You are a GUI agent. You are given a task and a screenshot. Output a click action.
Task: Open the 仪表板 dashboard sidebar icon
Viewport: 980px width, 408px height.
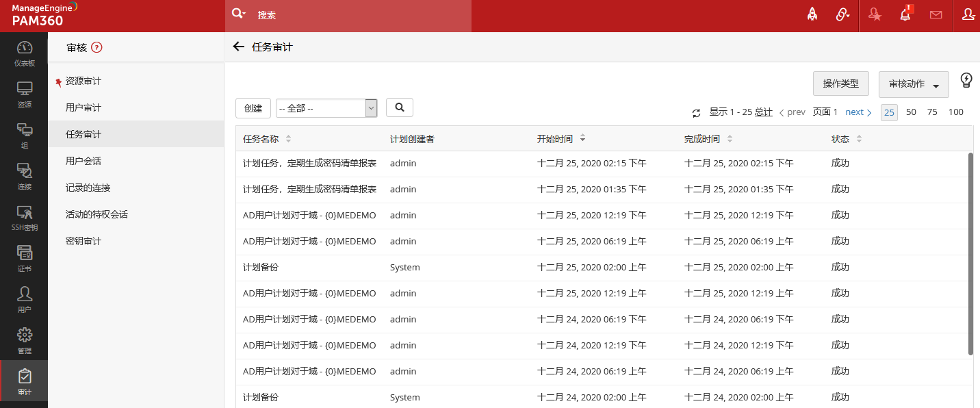pos(25,53)
